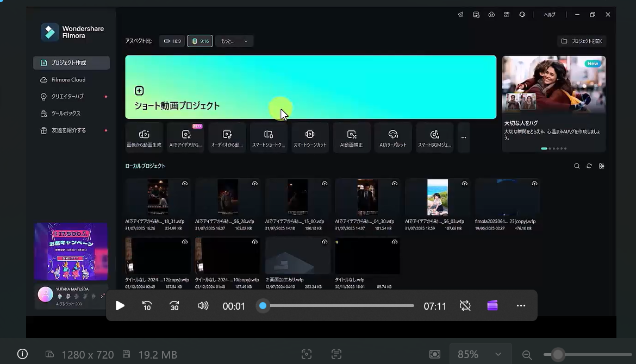The width and height of the screenshot is (636, 364).
Task: Open the 85% zoom level dropdown
Action: [x=479, y=354]
